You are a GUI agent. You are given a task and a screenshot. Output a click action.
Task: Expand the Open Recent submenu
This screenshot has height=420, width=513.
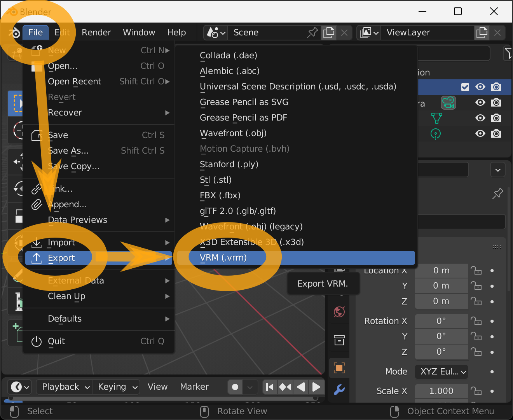(99, 82)
